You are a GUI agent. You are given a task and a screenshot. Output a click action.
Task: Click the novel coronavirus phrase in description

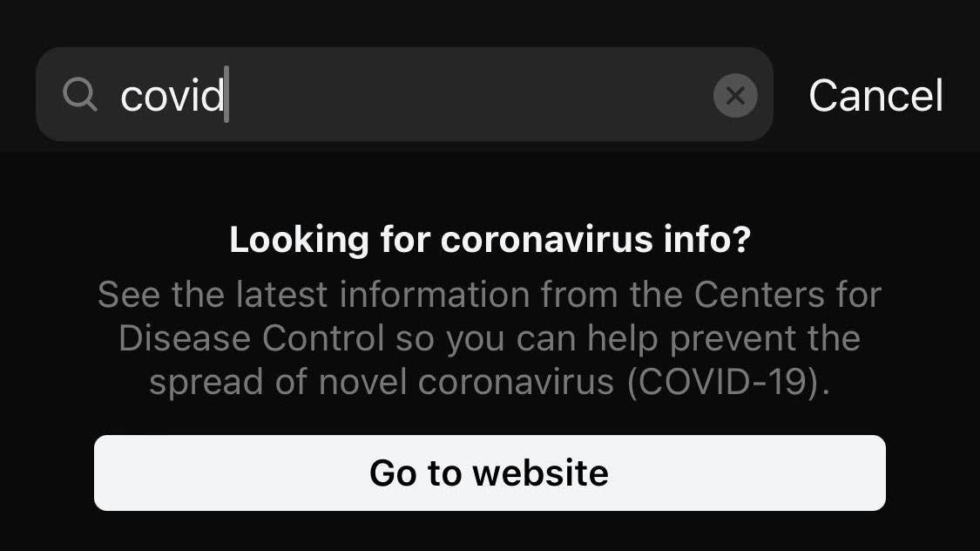[466, 382]
